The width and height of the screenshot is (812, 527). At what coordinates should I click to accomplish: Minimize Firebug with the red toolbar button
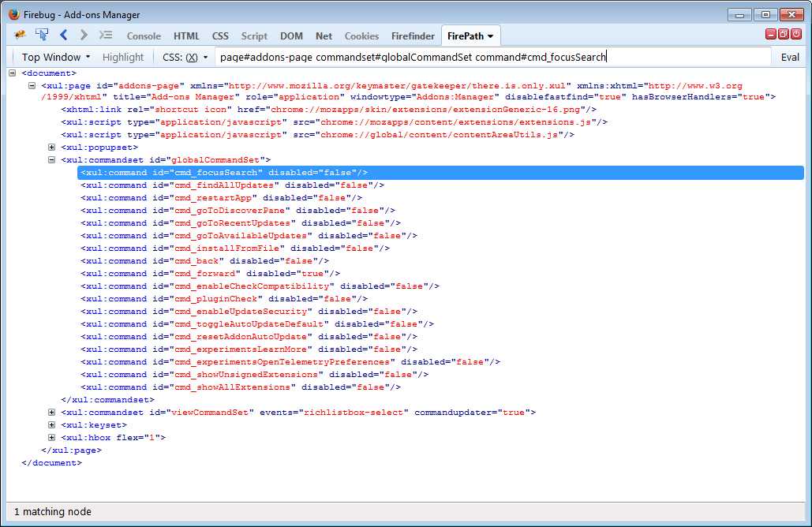[770, 34]
